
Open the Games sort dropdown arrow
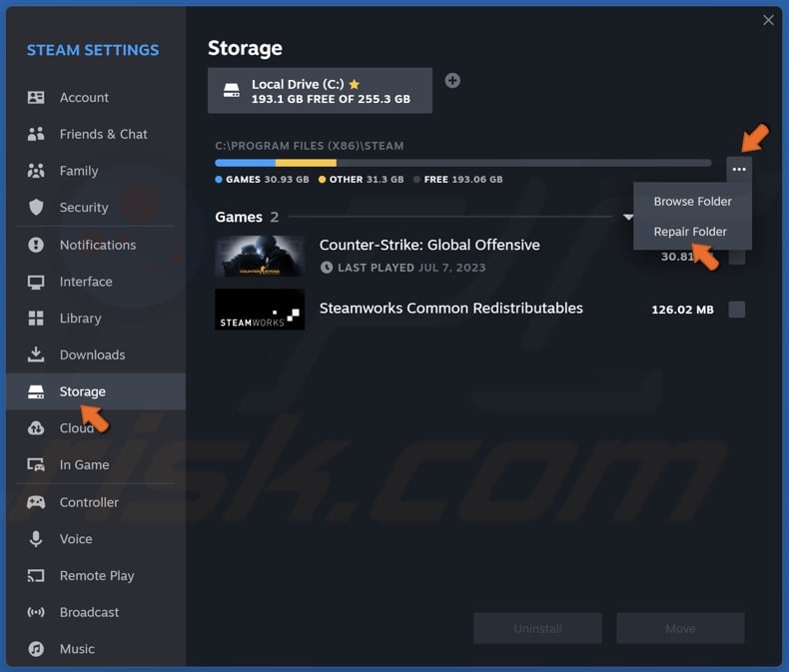[628, 218]
